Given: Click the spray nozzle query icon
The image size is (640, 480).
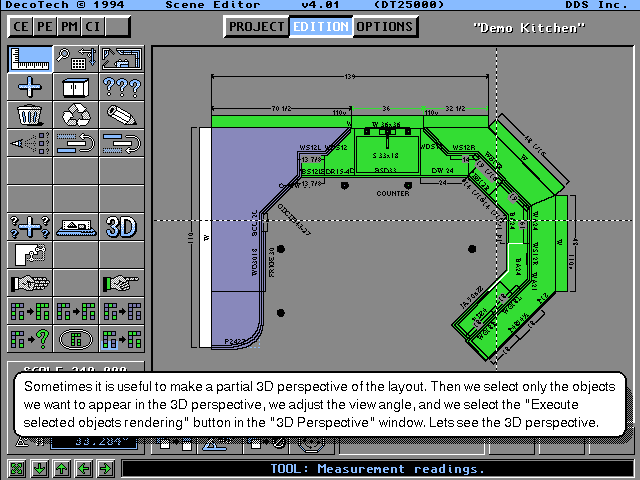Looking at the screenshot, I should pos(30,143).
